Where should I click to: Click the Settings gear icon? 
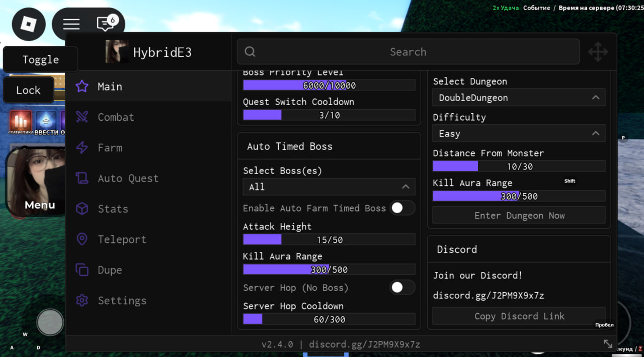coord(82,301)
